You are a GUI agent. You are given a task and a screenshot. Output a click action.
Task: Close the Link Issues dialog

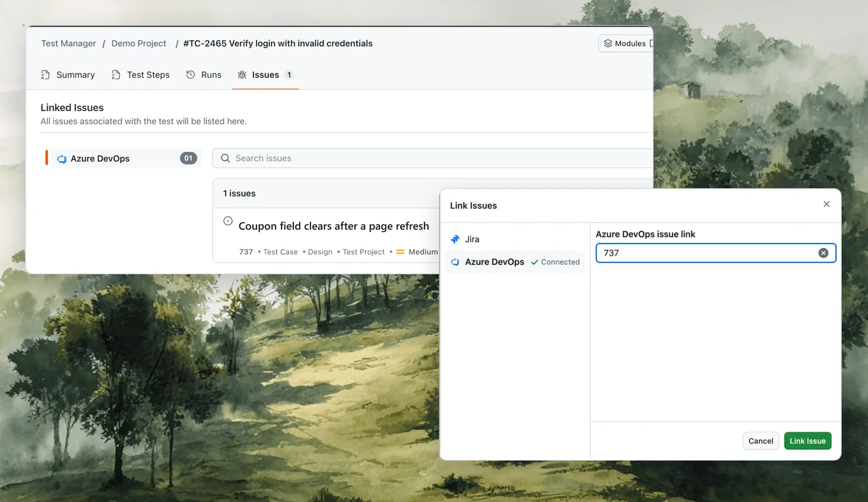click(827, 204)
